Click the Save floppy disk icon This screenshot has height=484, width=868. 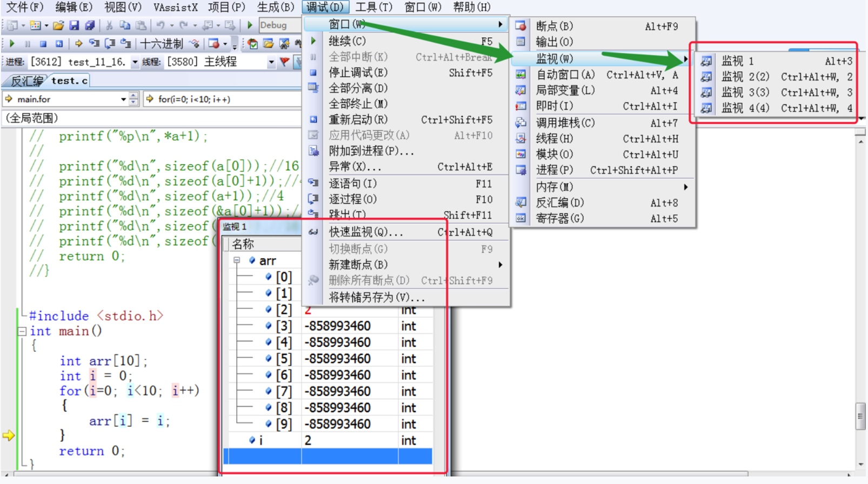pos(74,25)
